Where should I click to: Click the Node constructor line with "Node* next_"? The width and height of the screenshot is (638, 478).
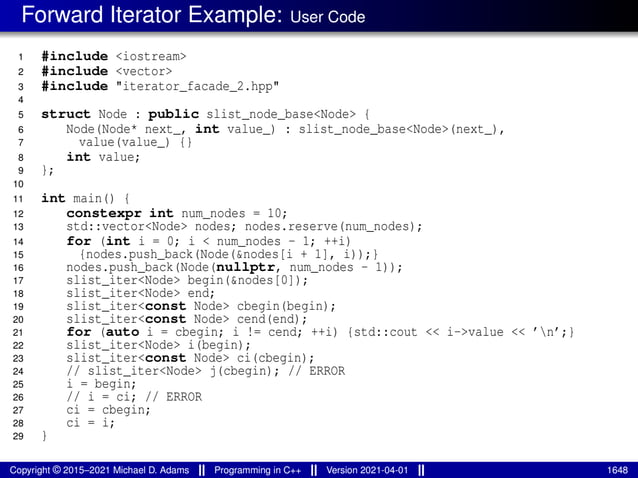tap(285, 129)
